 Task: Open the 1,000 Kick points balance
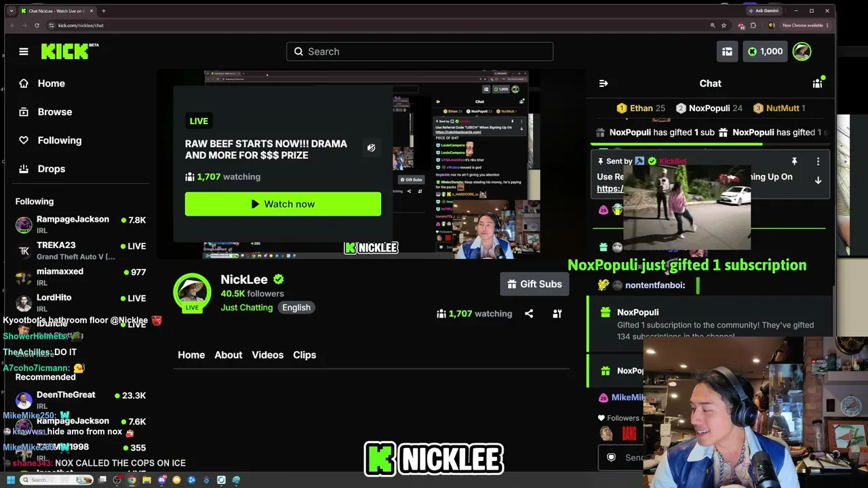coord(765,52)
